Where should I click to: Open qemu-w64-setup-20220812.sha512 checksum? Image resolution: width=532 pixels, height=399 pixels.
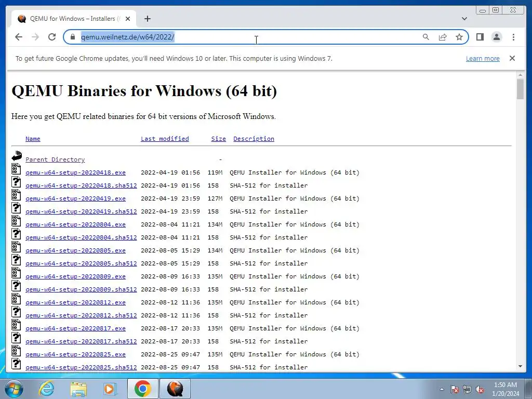click(x=81, y=315)
